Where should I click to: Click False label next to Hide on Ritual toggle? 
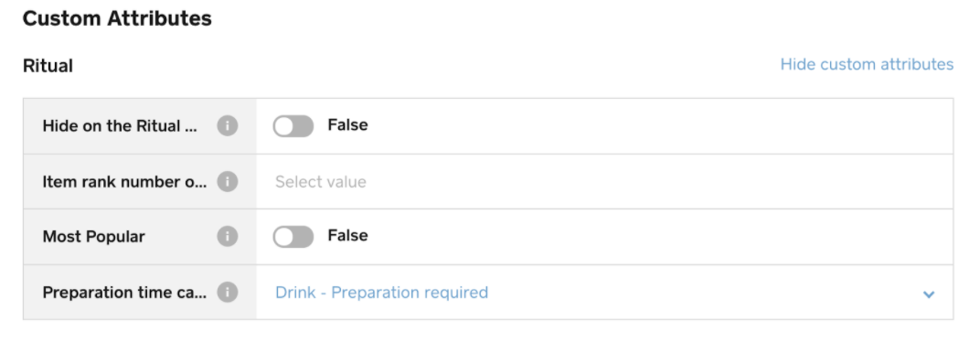coord(347,125)
